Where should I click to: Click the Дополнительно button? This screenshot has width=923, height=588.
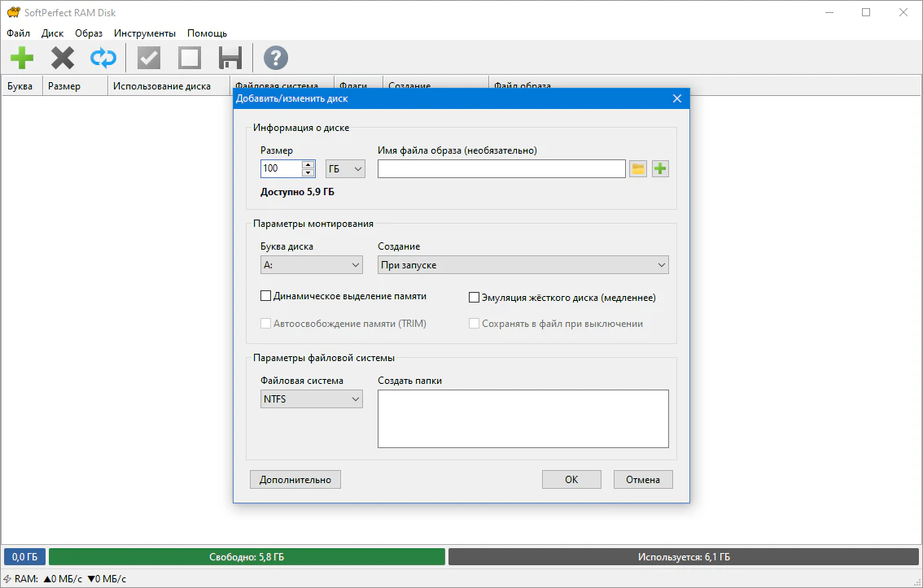point(295,479)
